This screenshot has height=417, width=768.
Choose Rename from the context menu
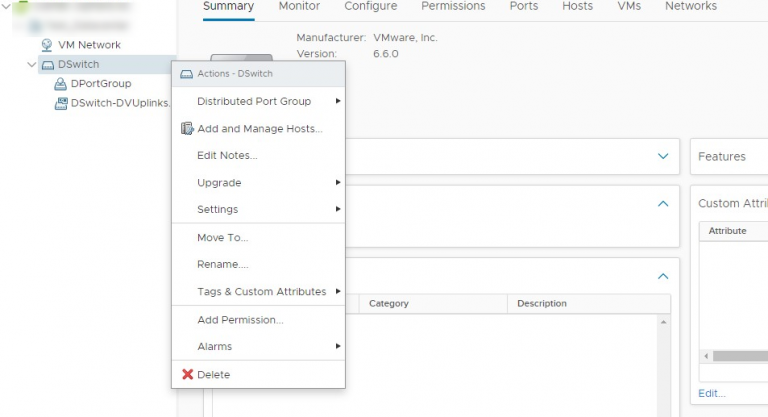pos(222,265)
